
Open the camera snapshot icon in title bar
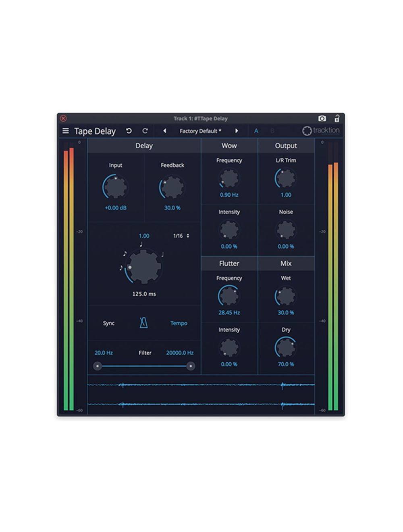(x=322, y=118)
